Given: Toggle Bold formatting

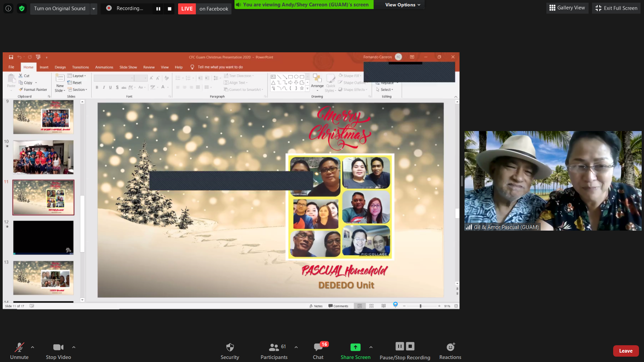Looking at the screenshot, I should [97, 87].
